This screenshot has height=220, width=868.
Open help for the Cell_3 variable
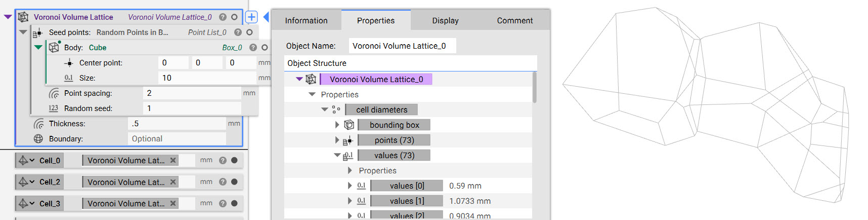tap(223, 203)
